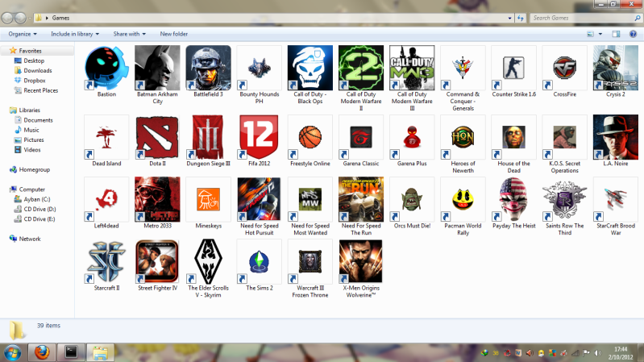
Task: Click the Windows Start button
Action: pyautogui.click(x=13, y=352)
